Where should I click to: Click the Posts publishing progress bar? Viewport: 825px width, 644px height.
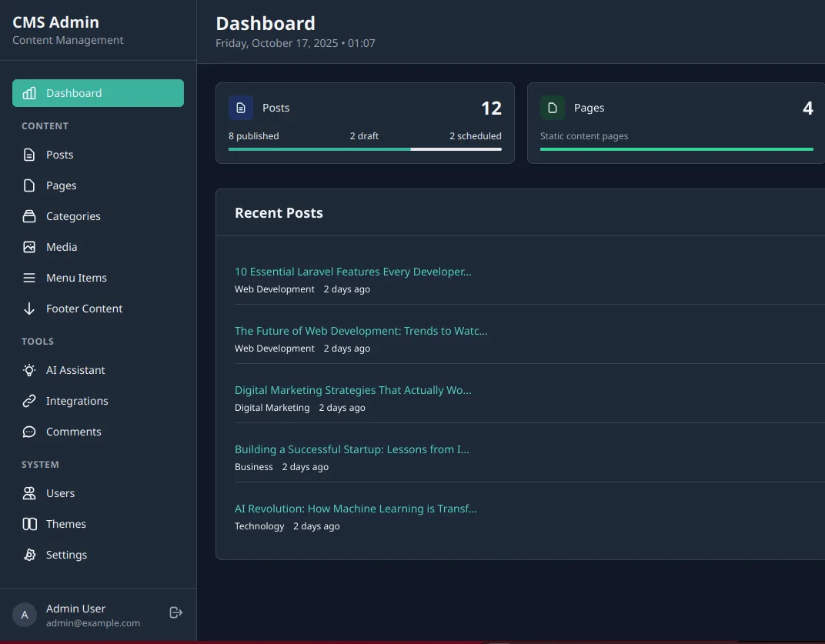365,148
